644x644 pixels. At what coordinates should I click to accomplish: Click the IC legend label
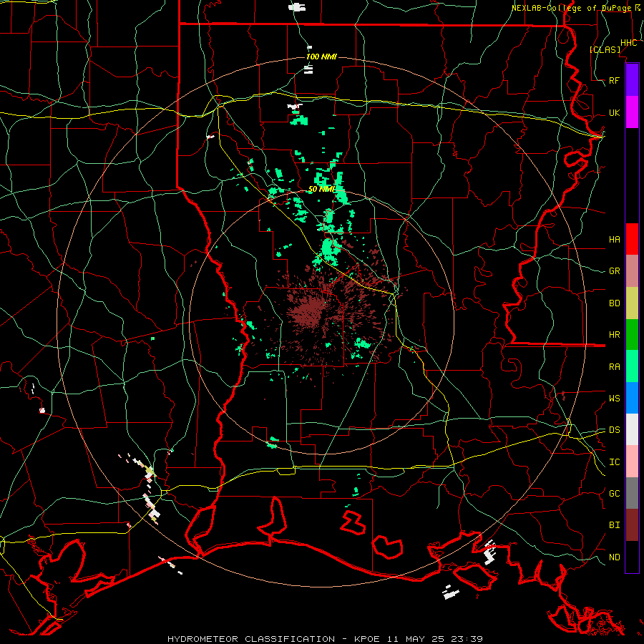pyautogui.click(x=615, y=462)
